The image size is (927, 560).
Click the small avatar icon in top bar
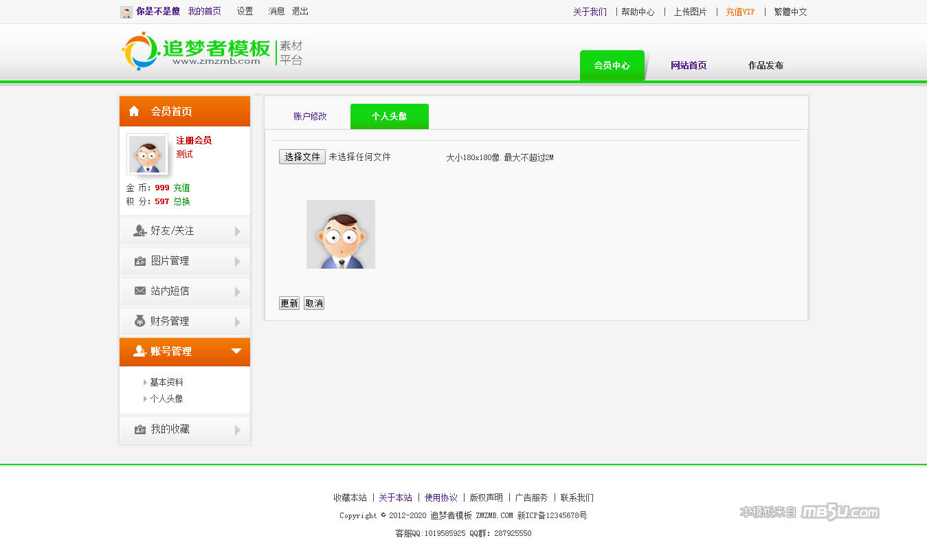point(126,12)
